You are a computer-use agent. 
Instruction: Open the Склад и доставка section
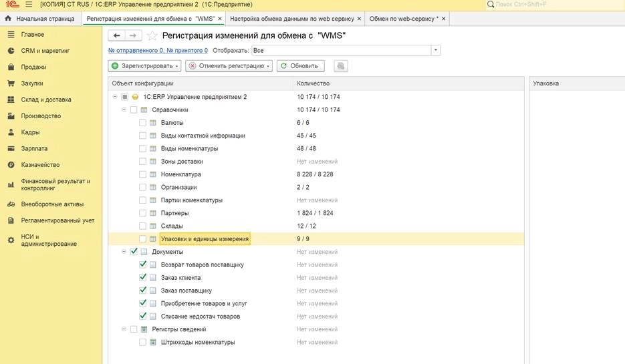tap(45, 100)
